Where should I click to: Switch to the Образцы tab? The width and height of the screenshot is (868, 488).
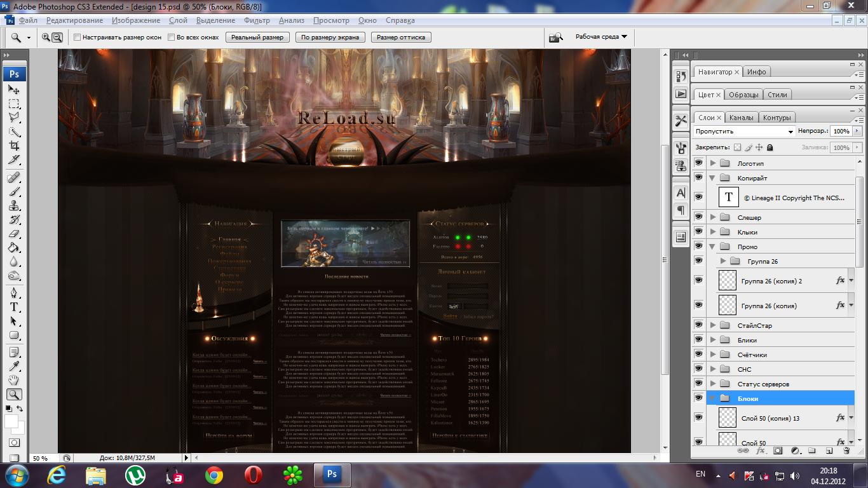pyautogui.click(x=743, y=95)
